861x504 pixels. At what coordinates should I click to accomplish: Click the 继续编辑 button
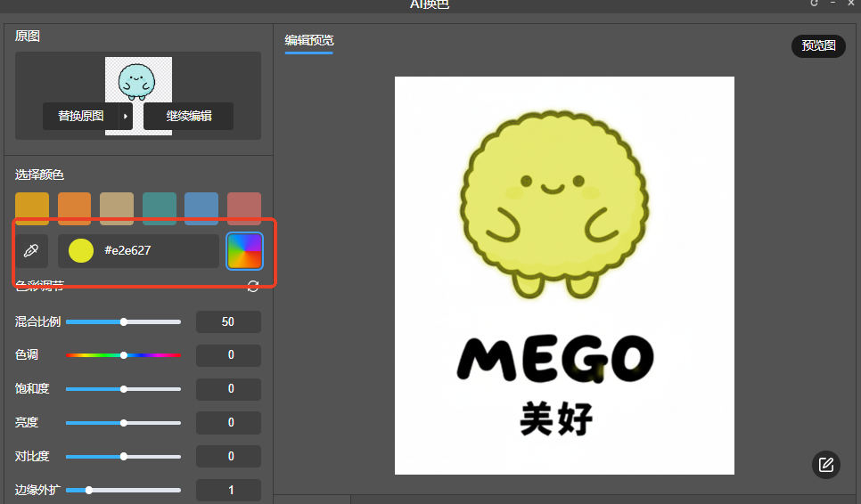(x=188, y=117)
